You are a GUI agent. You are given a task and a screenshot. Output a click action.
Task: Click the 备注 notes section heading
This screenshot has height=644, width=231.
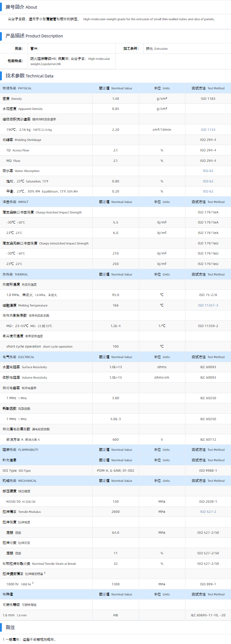click(x=10, y=628)
